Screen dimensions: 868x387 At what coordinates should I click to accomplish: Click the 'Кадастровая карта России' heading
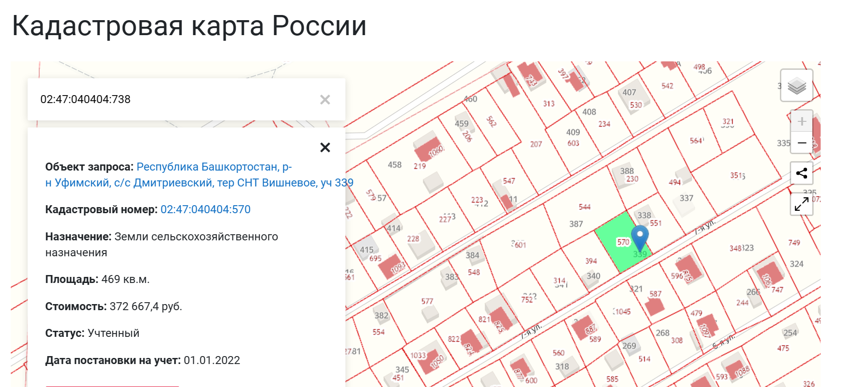pos(189,25)
